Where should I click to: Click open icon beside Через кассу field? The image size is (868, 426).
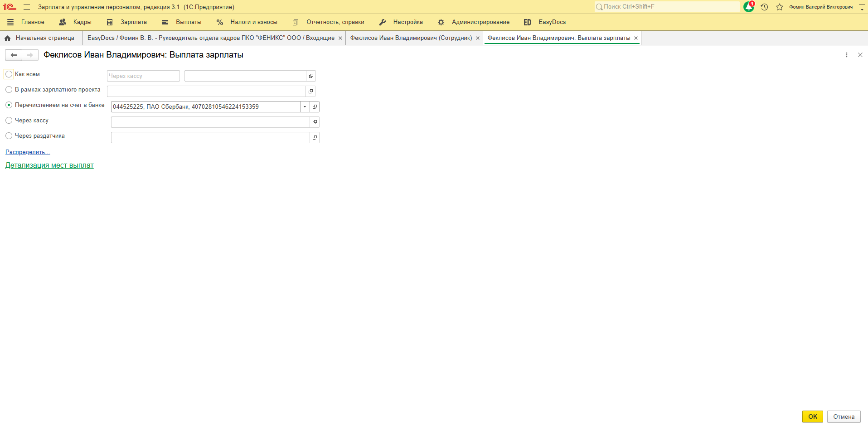[315, 122]
